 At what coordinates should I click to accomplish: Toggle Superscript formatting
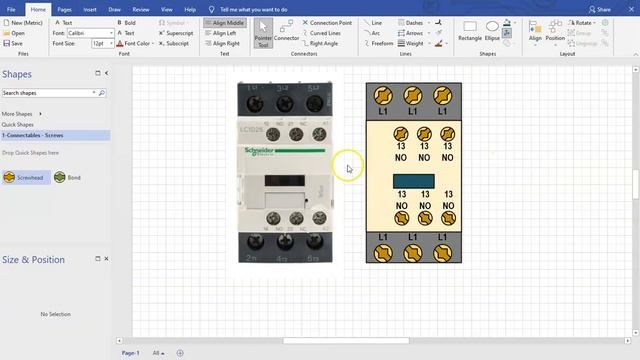click(176, 33)
